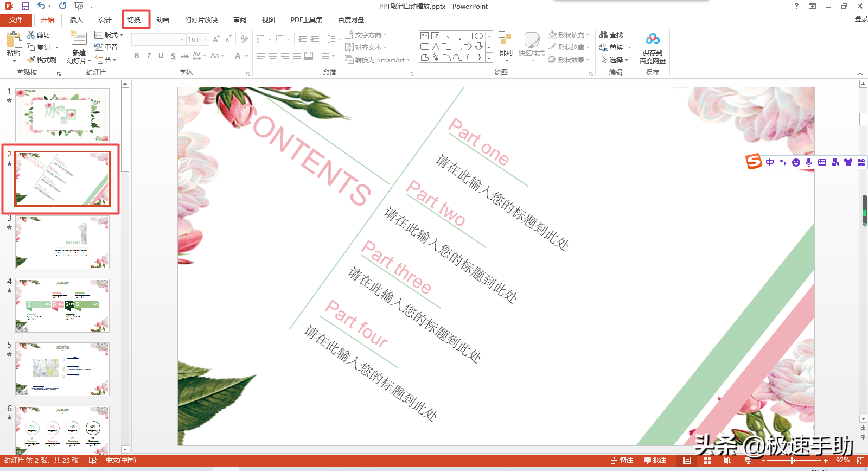Open the font color A button
The width and height of the screenshot is (868, 471).
[238, 56]
